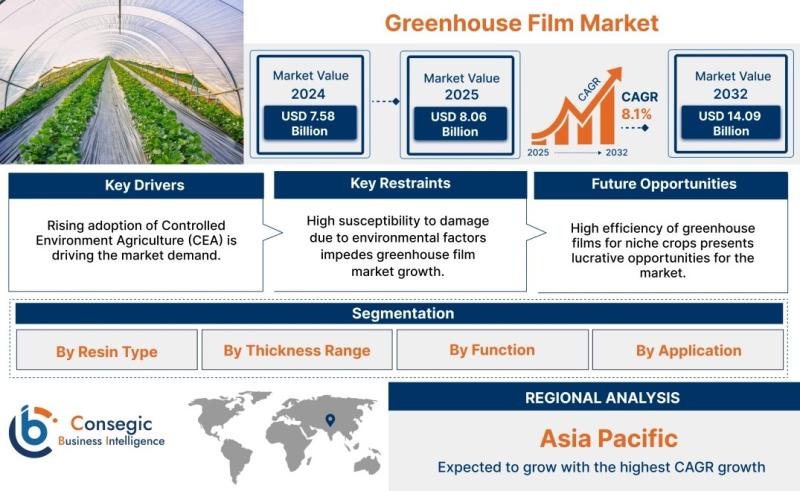Click the USD 14.09 Billion value box
The image size is (800, 491).
click(x=731, y=123)
